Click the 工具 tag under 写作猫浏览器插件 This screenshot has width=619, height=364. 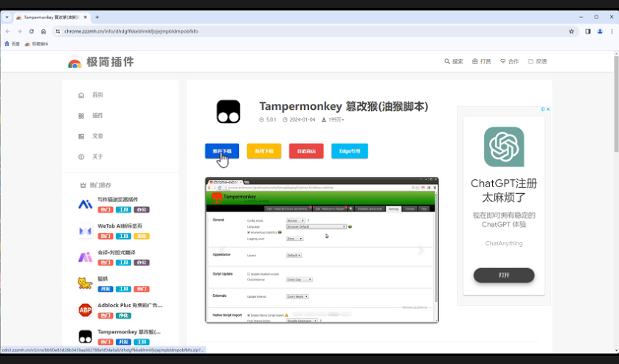coord(123,210)
